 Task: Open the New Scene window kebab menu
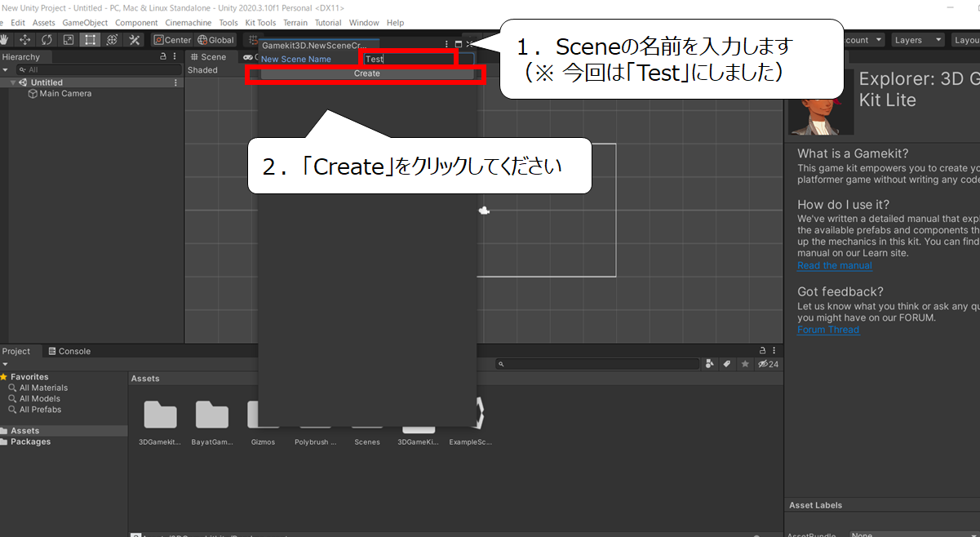[446, 44]
